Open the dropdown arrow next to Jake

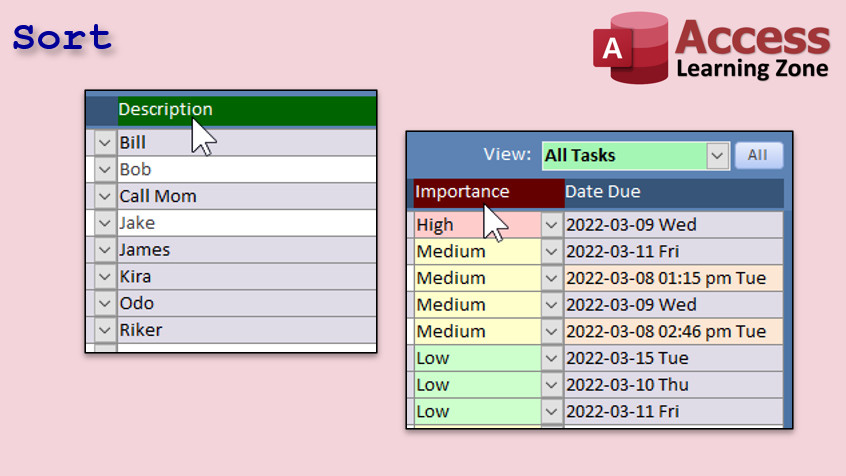pos(105,224)
